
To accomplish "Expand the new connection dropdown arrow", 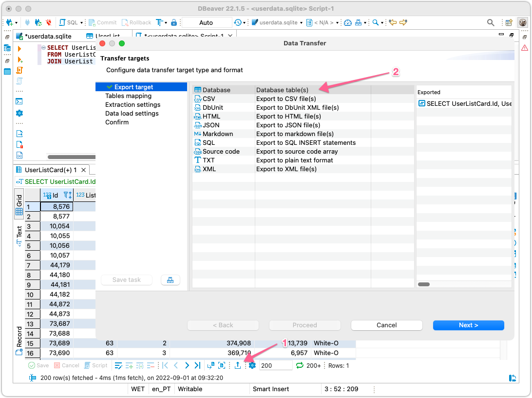I will point(16,23).
